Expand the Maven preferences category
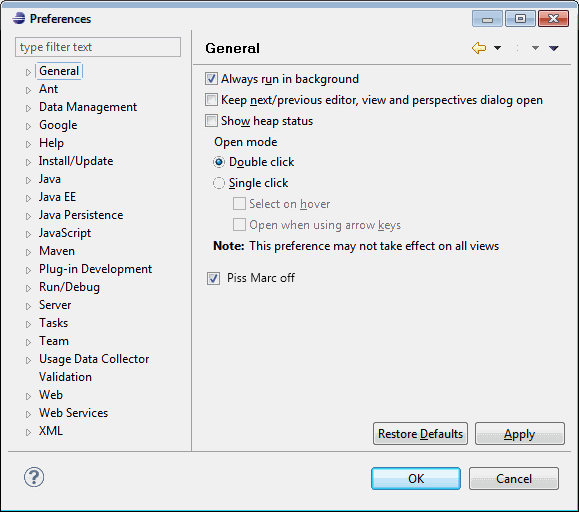579x512 pixels. pyautogui.click(x=28, y=252)
